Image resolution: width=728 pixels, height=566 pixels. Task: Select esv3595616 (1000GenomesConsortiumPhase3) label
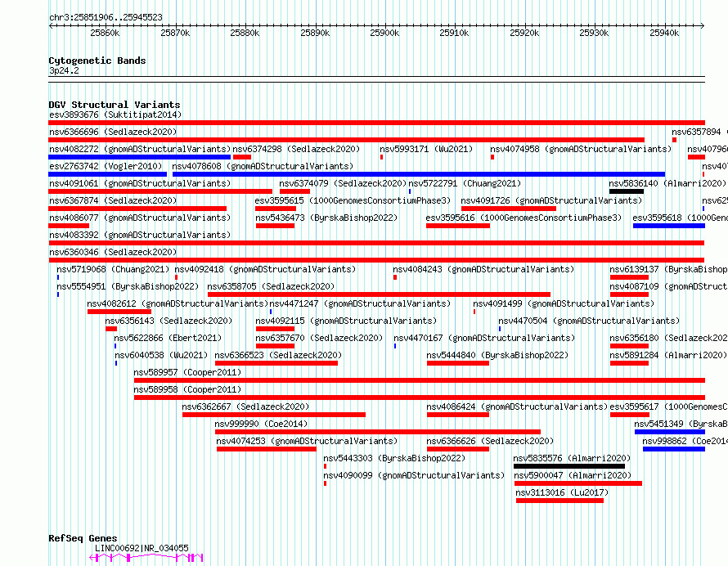click(x=524, y=218)
